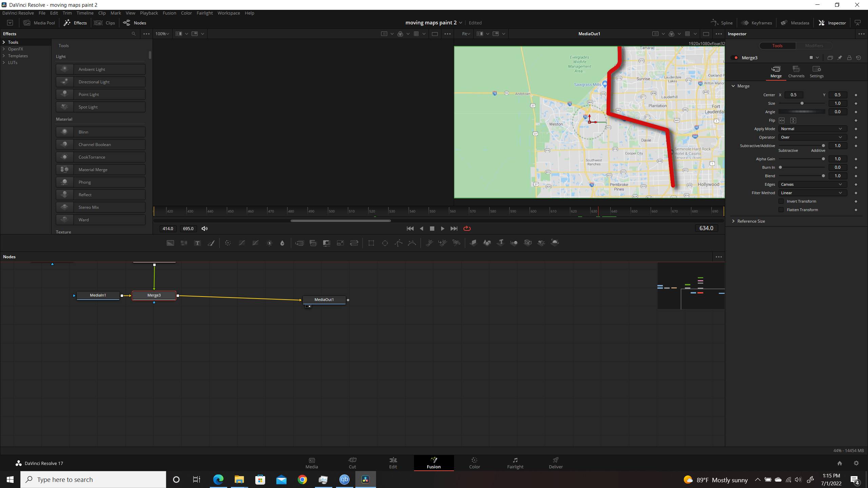Open Chrome from the Windows taskbar

pyautogui.click(x=302, y=479)
